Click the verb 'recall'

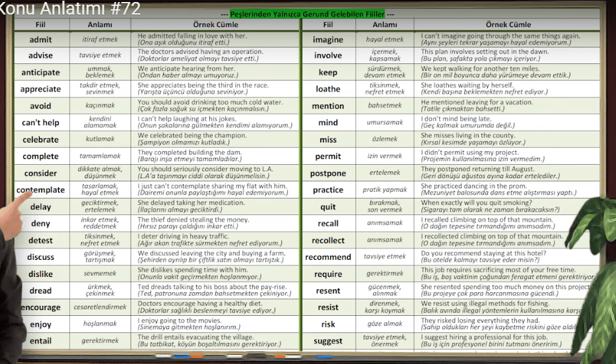(328, 224)
